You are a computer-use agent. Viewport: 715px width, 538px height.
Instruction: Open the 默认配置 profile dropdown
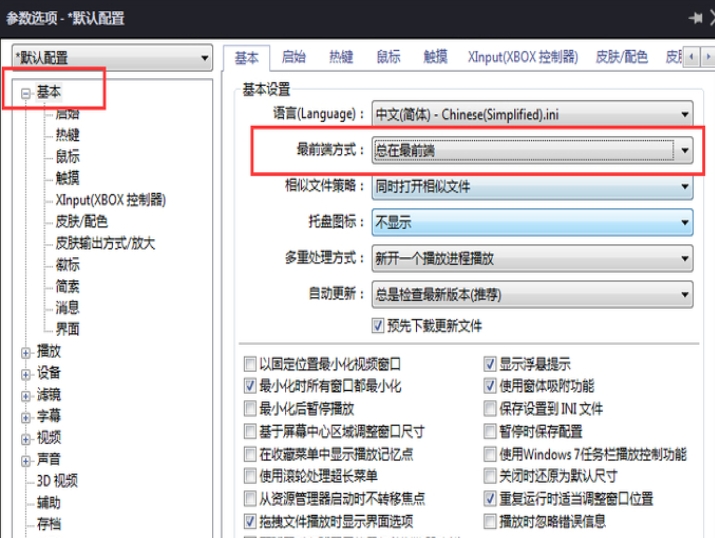112,58
